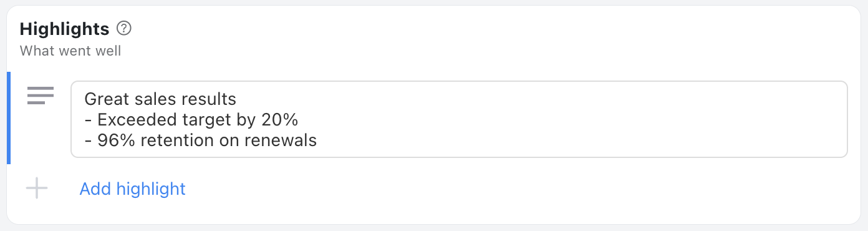Image resolution: width=868 pixels, height=231 pixels.
Task: Click the "Add highlight" link
Action: click(x=132, y=189)
